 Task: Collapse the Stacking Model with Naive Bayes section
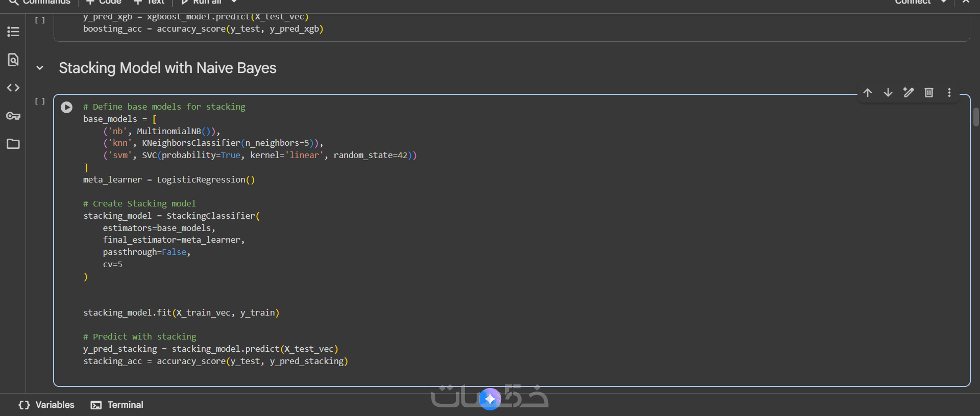(40, 68)
